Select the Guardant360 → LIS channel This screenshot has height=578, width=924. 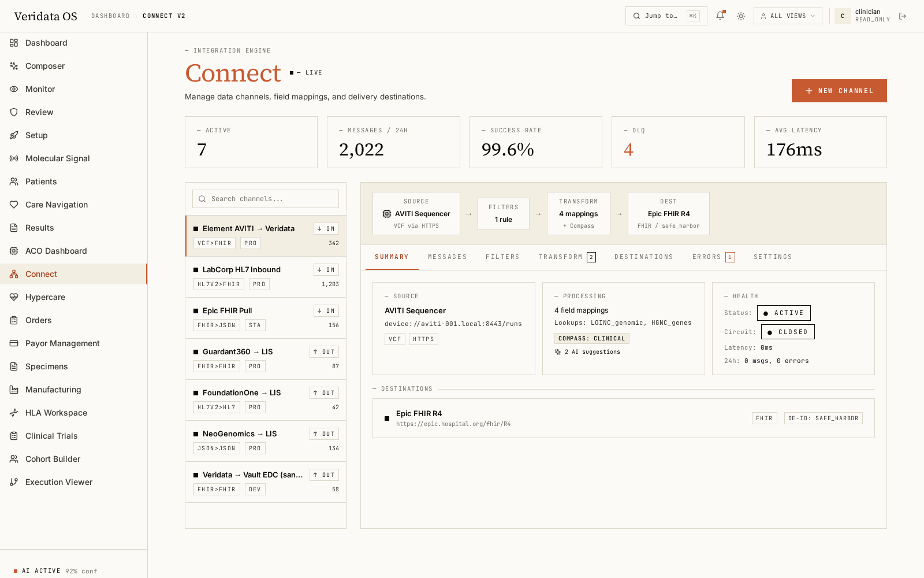click(266, 359)
